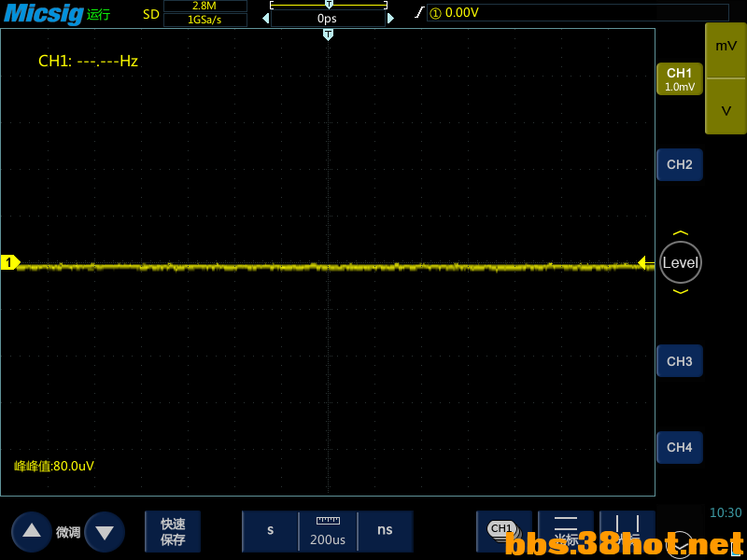Tap the trigger Level knob
This screenshot has height=560, width=747.
[x=681, y=262]
